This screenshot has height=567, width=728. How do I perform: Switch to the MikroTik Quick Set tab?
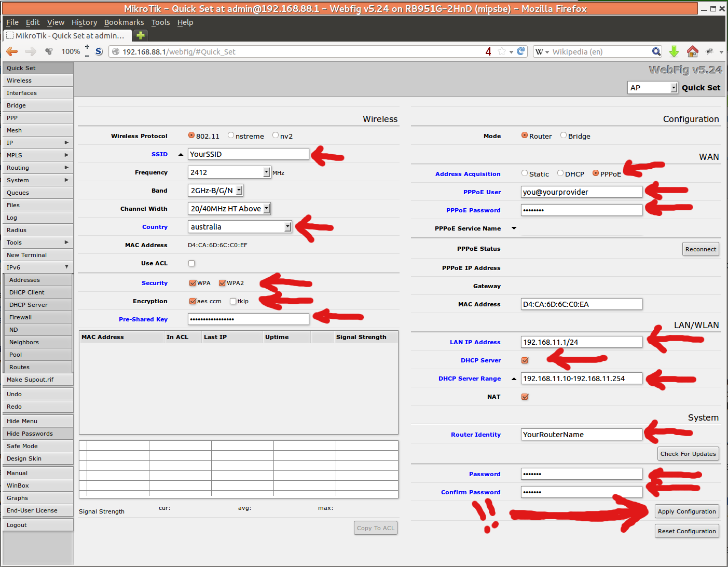pos(67,35)
